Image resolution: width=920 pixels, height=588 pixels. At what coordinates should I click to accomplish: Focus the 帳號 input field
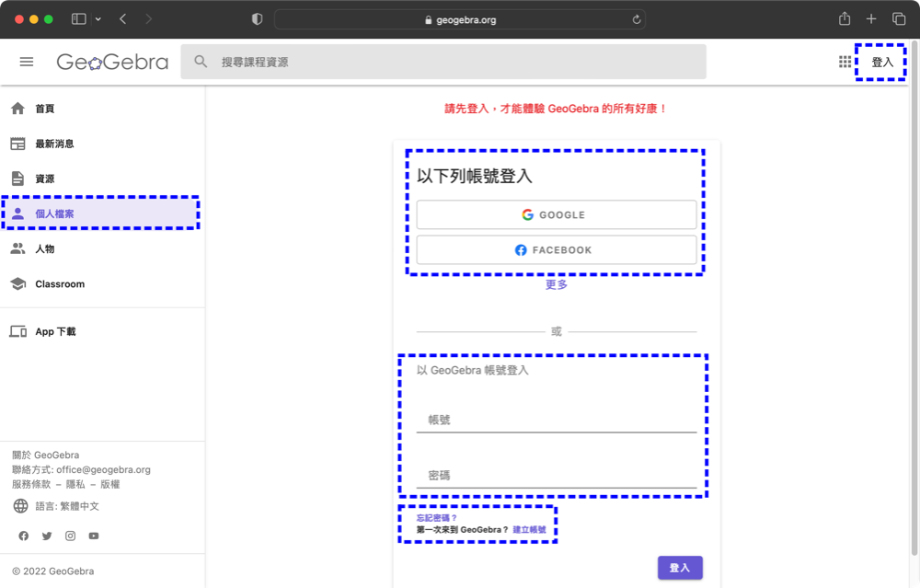(557, 420)
